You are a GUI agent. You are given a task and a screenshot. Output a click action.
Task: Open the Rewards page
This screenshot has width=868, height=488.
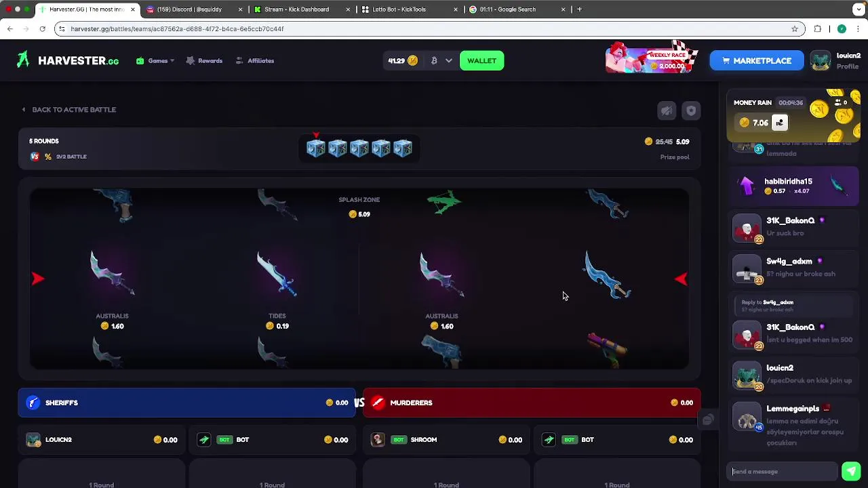click(x=204, y=61)
